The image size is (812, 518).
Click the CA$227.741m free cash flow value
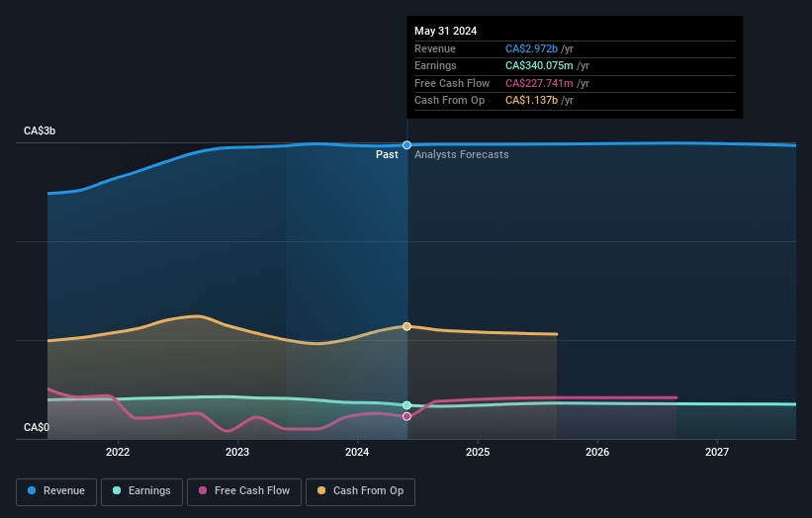point(539,83)
